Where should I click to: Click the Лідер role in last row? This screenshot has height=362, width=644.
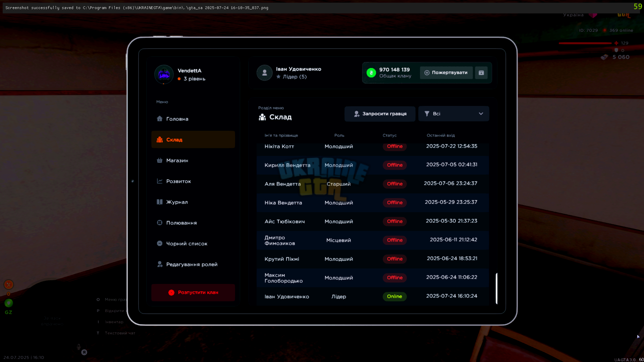point(338,297)
